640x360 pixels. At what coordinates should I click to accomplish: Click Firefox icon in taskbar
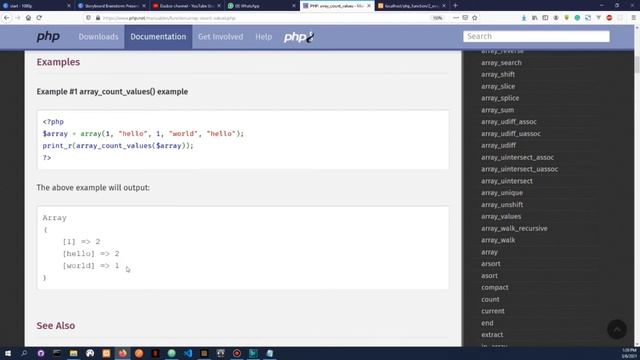click(x=122, y=353)
